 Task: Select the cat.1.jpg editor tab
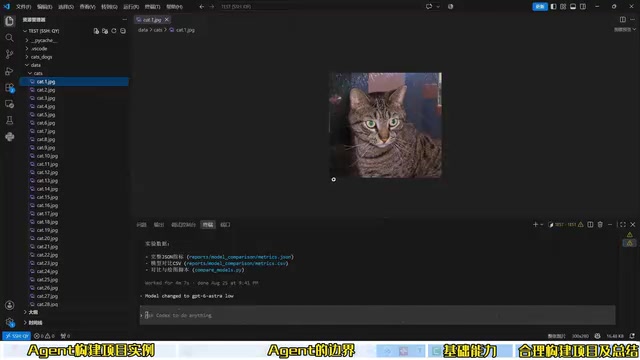(x=152, y=20)
